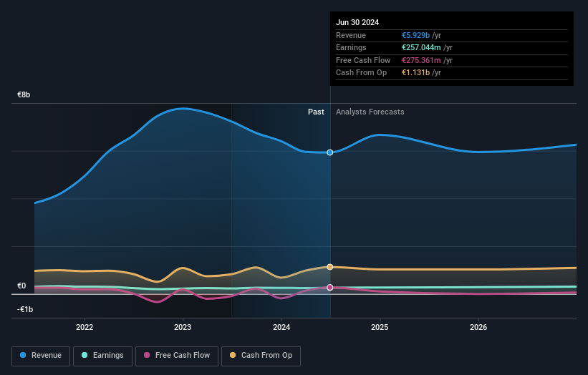The image size is (588, 375).
Task: Toggle the Free Cash Flow legend series
Action: 177,356
